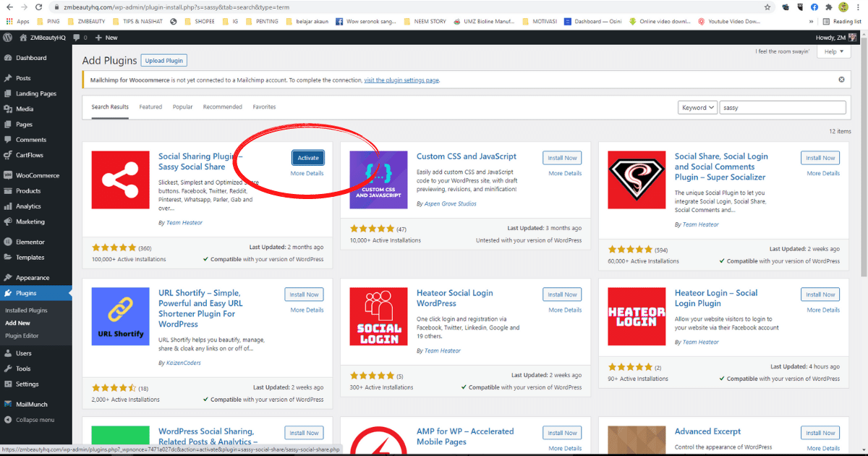Open the Plugin Editor submenu item
Image resolution: width=868 pixels, height=456 pixels.
coord(22,336)
